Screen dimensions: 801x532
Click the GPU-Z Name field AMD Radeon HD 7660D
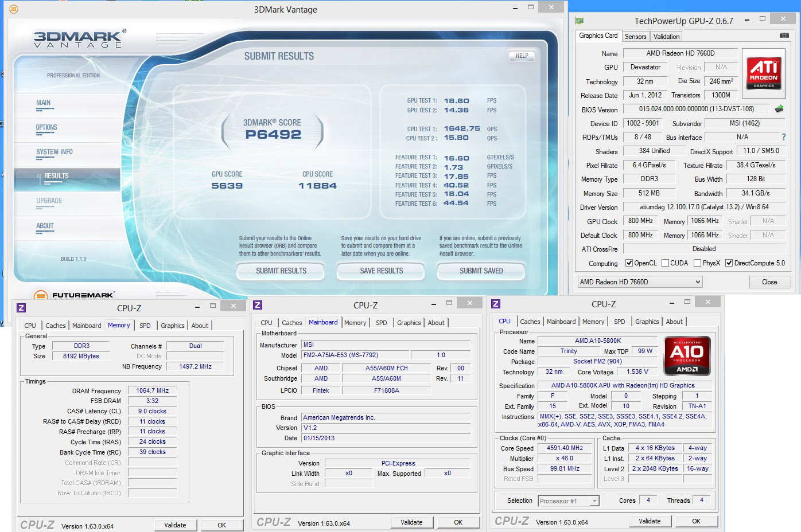tap(681, 53)
